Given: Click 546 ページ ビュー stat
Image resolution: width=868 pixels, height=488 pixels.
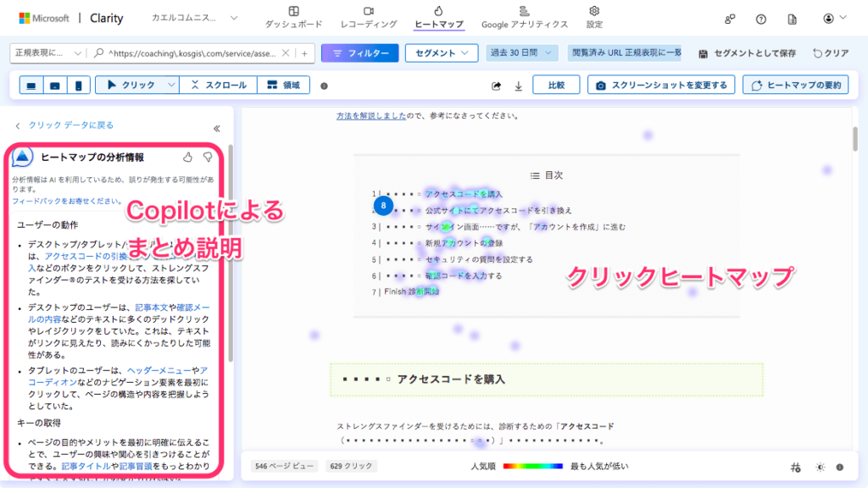Looking at the screenshot, I should [x=284, y=467].
